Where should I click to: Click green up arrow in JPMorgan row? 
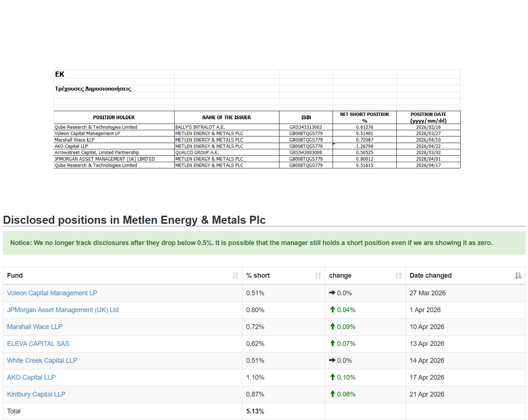[333, 310]
